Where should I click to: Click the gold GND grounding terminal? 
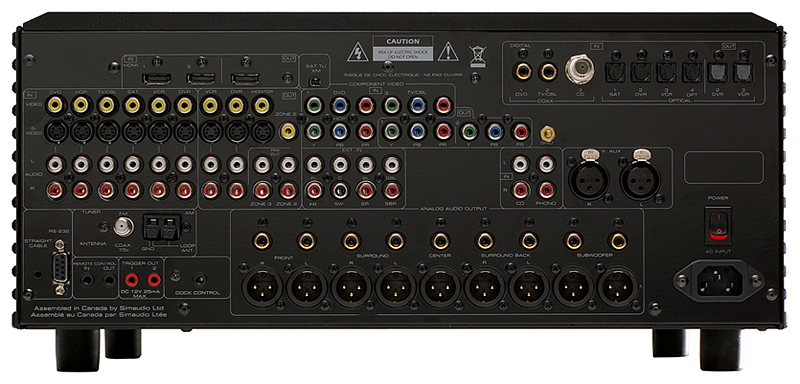(x=547, y=134)
